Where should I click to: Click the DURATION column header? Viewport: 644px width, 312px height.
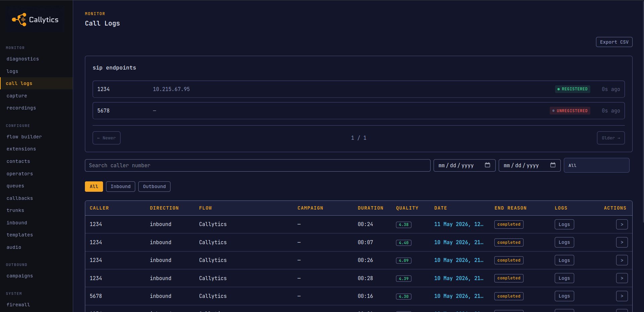click(x=370, y=208)
